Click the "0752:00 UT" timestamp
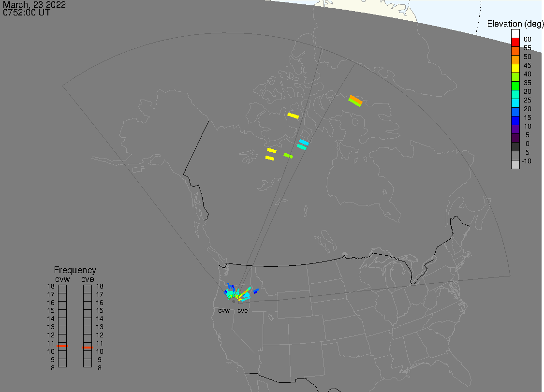The width and height of the screenshot is (544, 392). point(27,13)
